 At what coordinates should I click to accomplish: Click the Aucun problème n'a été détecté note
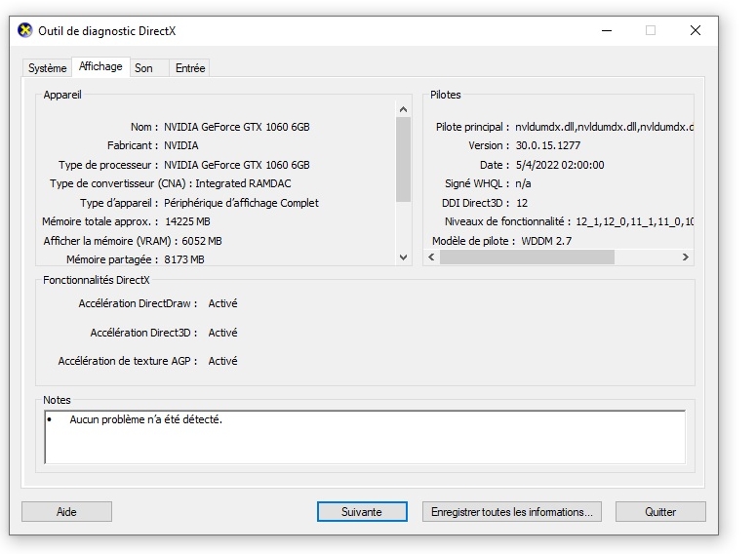pos(146,420)
